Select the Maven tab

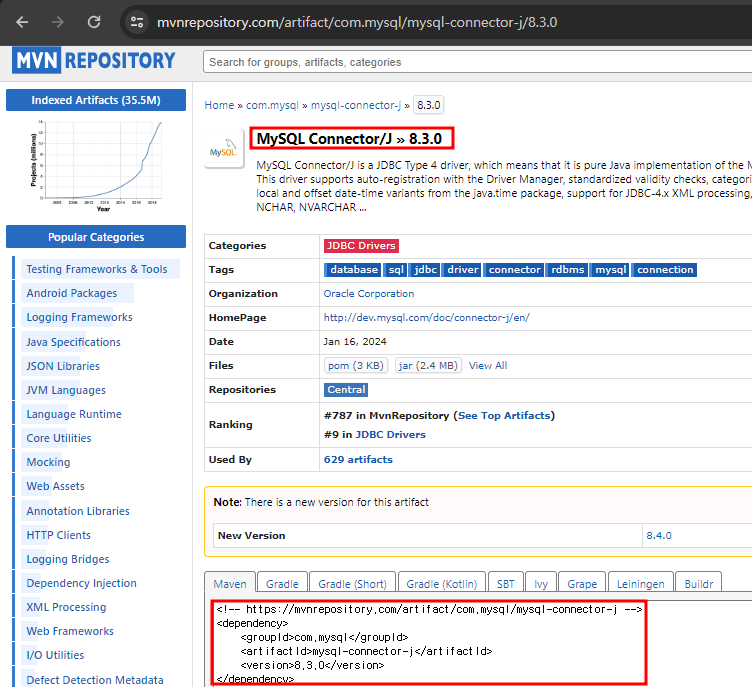click(230, 584)
